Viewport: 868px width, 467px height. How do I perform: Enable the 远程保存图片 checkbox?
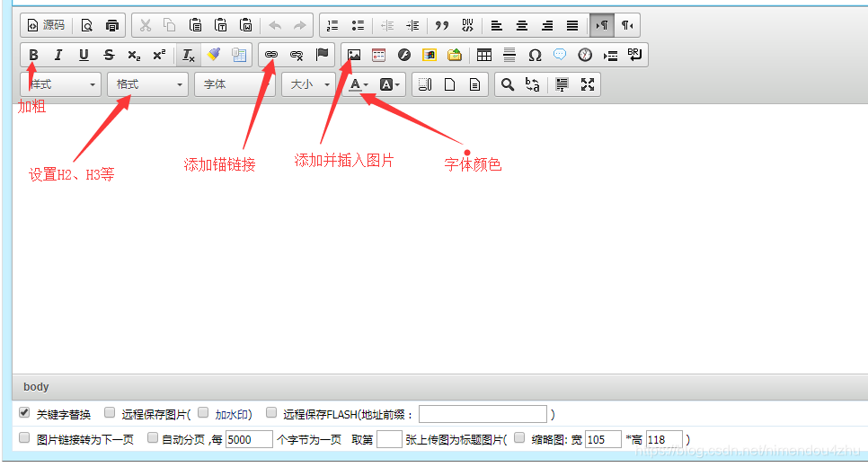point(110,413)
